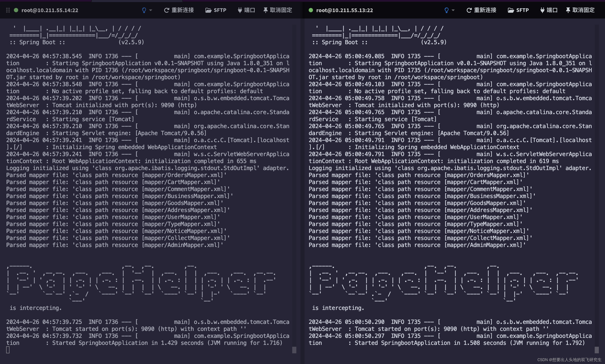Click "Started SpringbootApplication in 1.508 seconds" line
605x364 pixels.
click(447, 343)
